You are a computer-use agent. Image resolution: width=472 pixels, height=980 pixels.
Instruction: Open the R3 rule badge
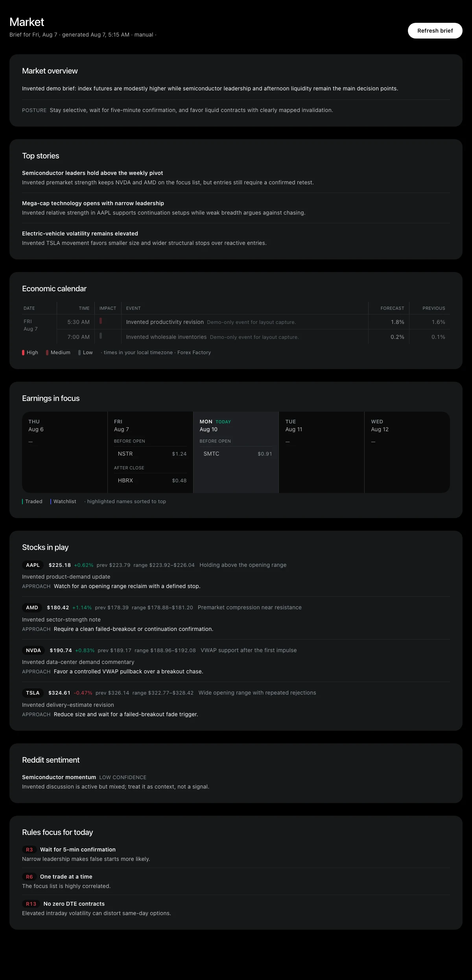click(29, 849)
